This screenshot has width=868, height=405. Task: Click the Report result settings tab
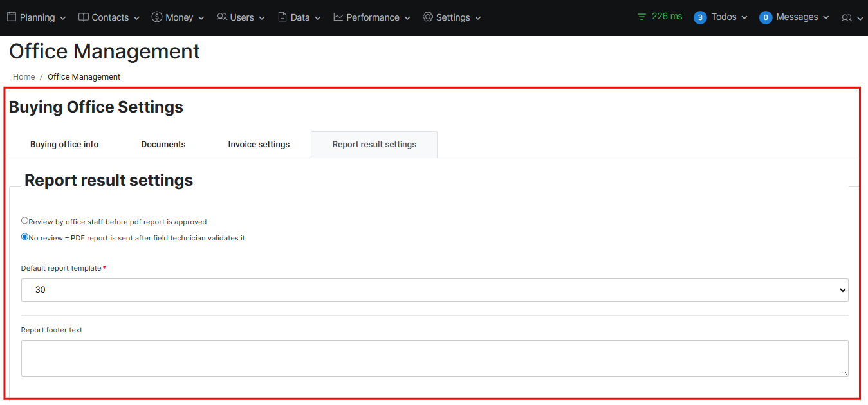374,145
